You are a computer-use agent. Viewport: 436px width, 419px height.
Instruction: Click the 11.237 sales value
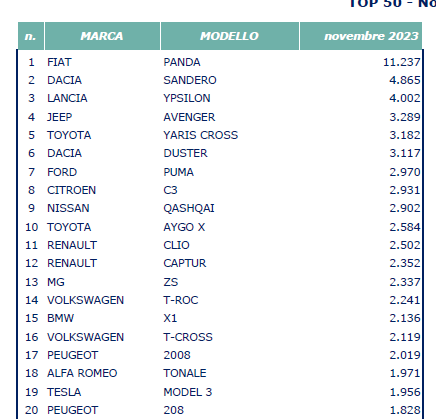(402, 62)
